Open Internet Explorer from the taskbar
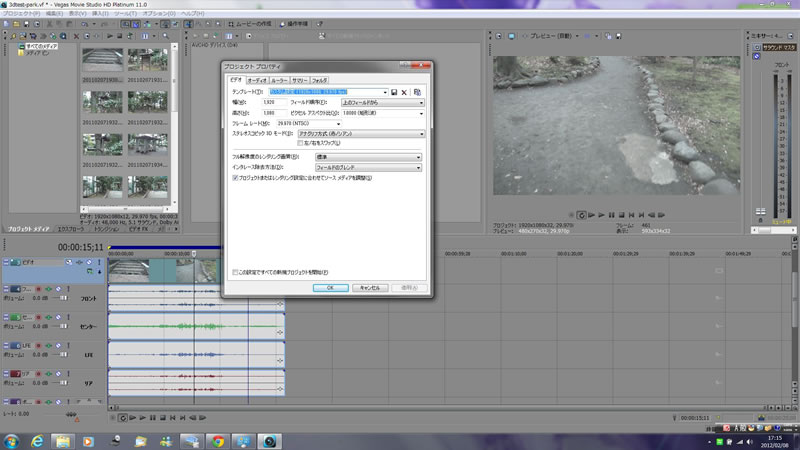The height and width of the screenshot is (450, 800). click(x=38, y=440)
